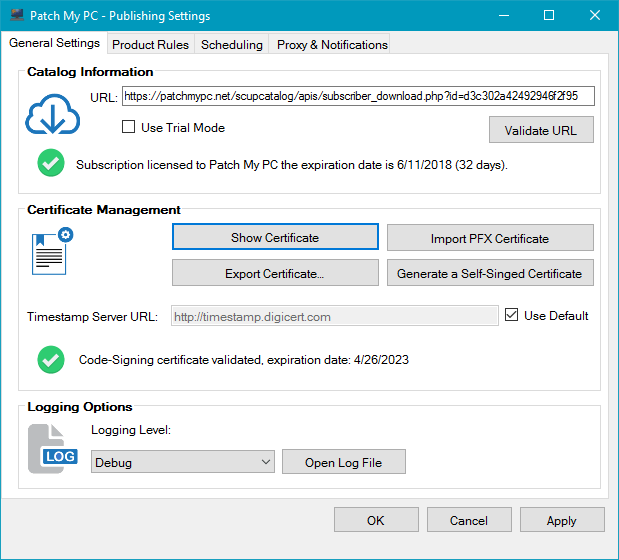The width and height of the screenshot is (619, 560).
Task: Click Import PFX Certificate button
Action: coord(490,238)
